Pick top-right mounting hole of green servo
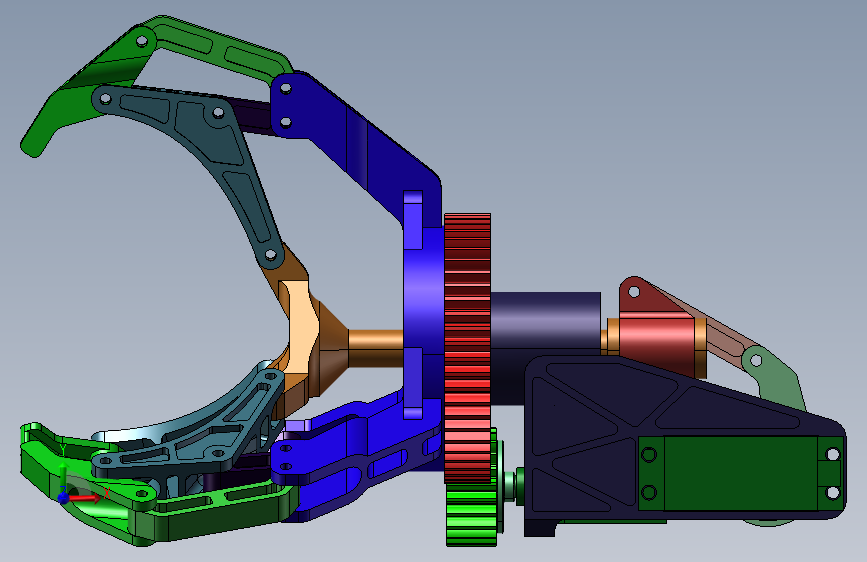This screenshot has width=867, height=562. coord(833,455)
